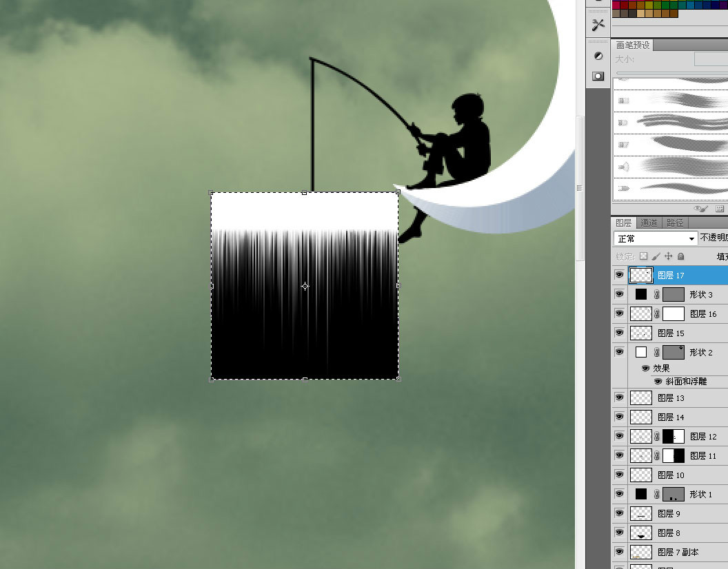Click the transform center reference point
Screen dimensions: 728x569
[305, 287]
